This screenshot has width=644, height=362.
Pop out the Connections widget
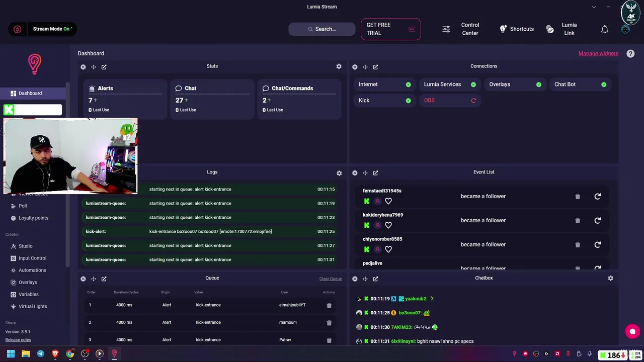(x=376, y=67)
